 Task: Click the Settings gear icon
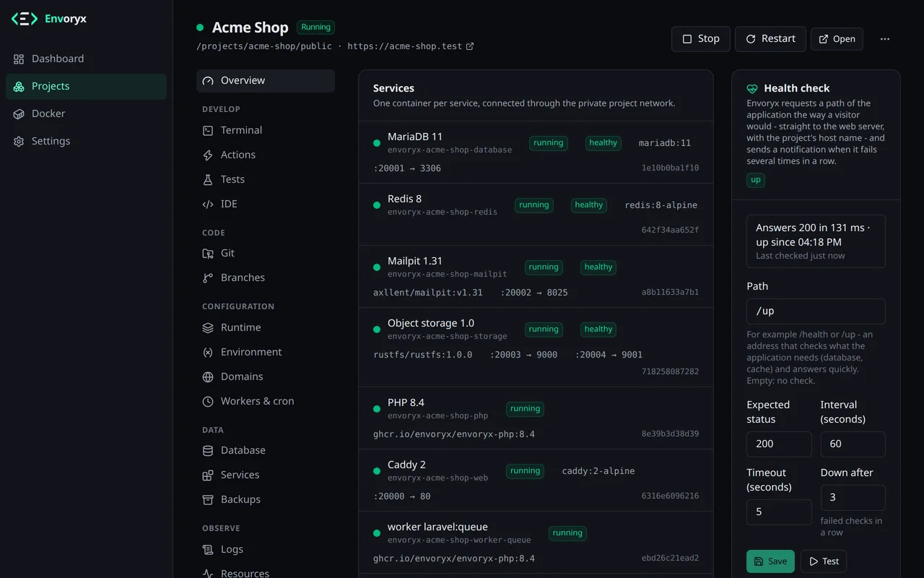[19, 141]
